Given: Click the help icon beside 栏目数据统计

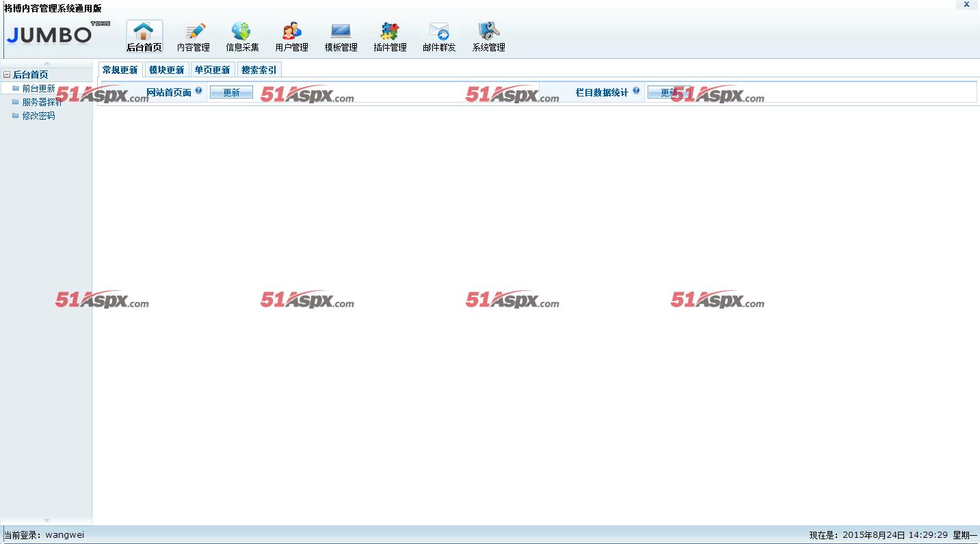Looking at the screenshot, I should tap(636, 90).
